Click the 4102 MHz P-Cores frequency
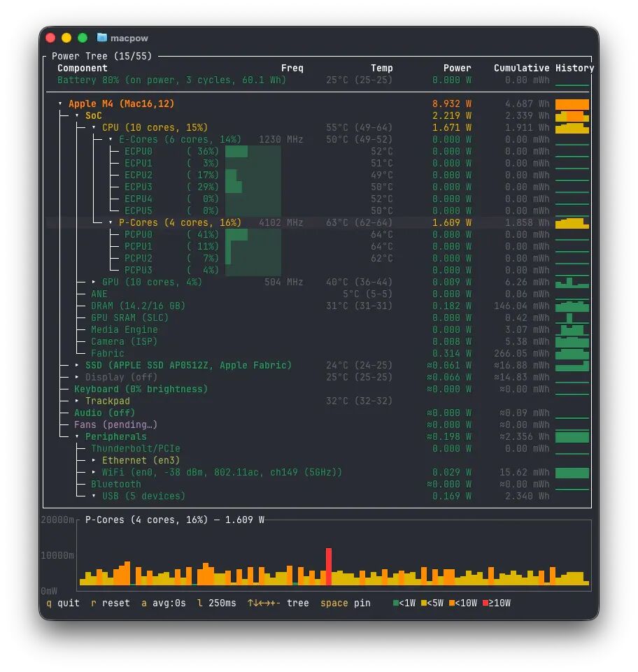This screenshot has height=672, width=638. tap(281, 223)
